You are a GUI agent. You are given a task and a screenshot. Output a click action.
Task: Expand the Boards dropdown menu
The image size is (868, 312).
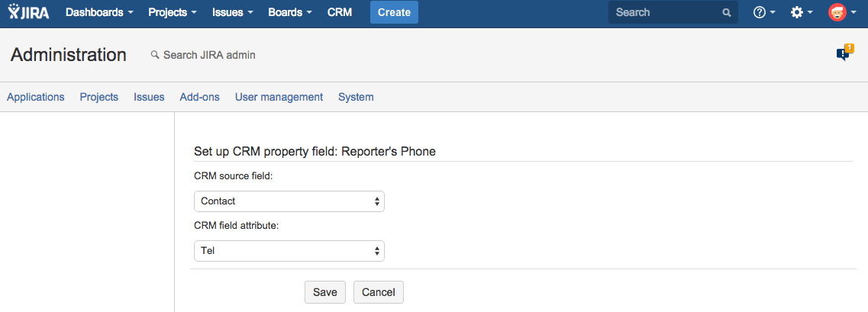click(289, 12)
